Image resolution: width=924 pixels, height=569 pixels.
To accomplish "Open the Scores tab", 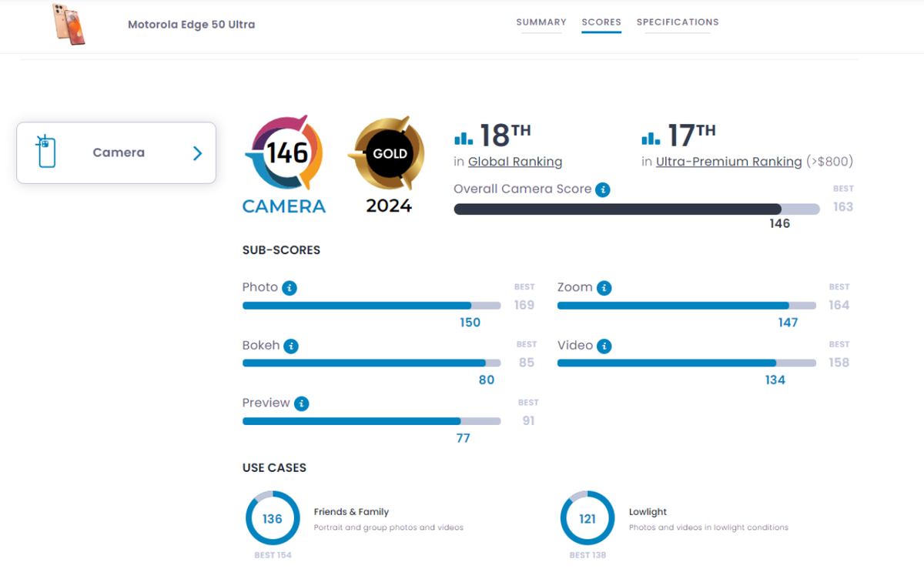I will pyautogui.click(x=601, y=22).
